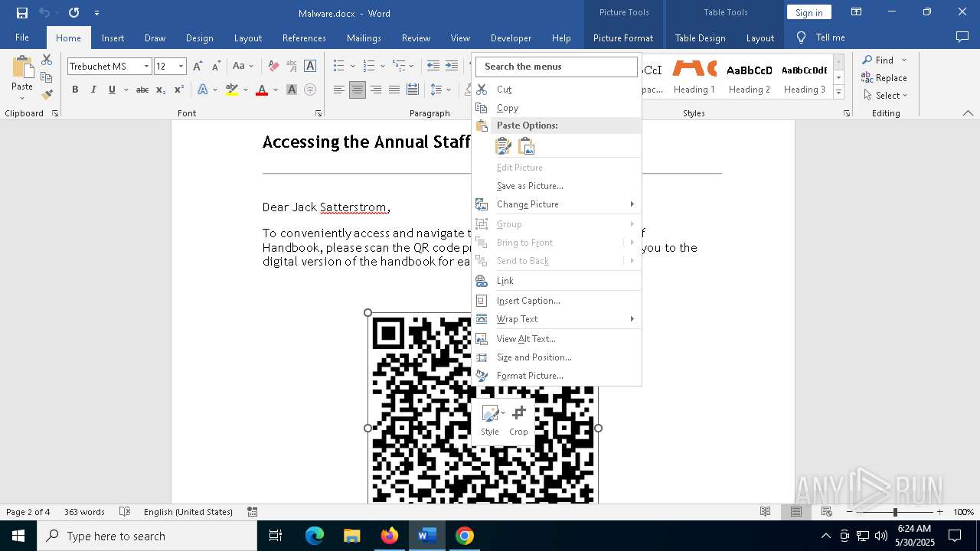Open File backstage menu
The image size is (980, 551).
[22, 37]
